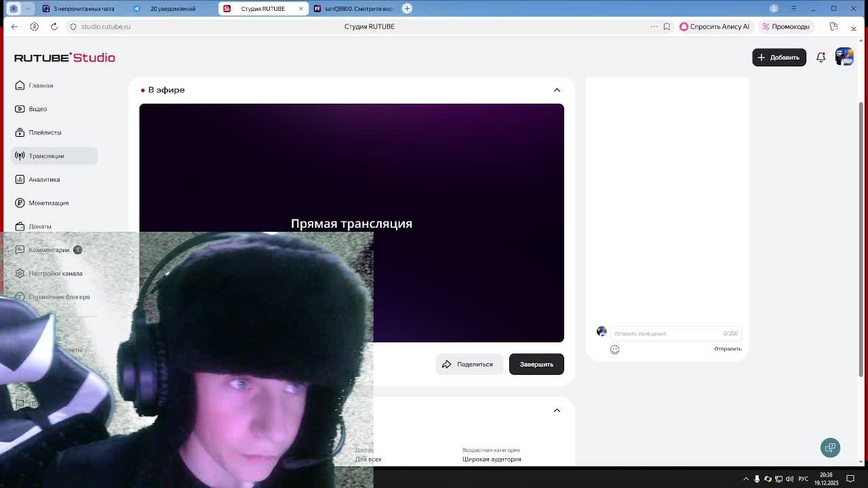
Task: Click the Донаты gift icon
Action: (x=20, y=226)
